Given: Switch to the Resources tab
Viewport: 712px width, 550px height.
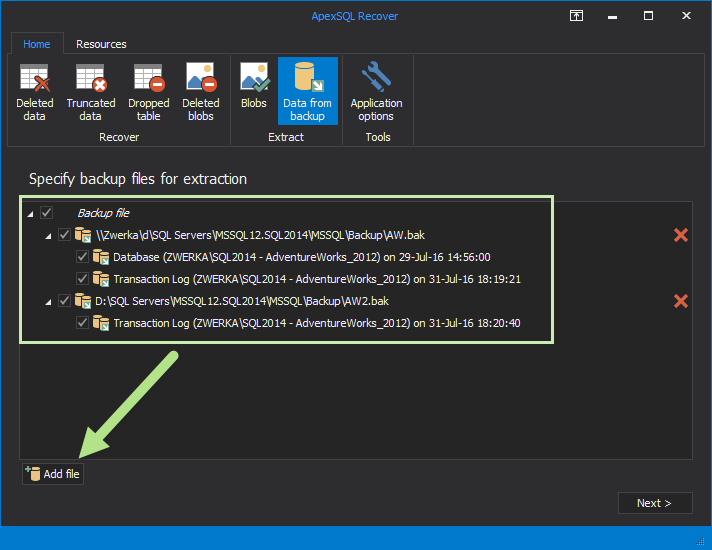Looking at the screenshot, I should tap(101, 44).
